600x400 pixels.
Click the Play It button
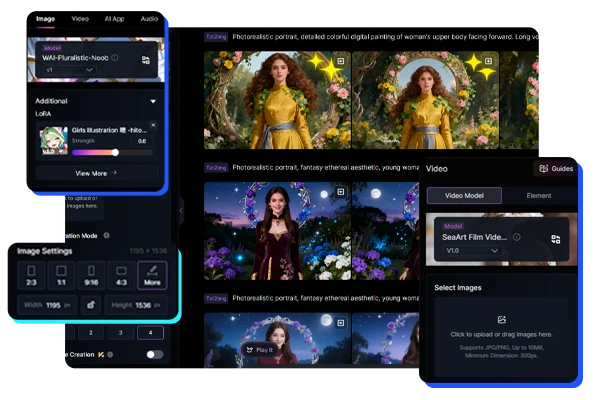(x=259, y=349)
